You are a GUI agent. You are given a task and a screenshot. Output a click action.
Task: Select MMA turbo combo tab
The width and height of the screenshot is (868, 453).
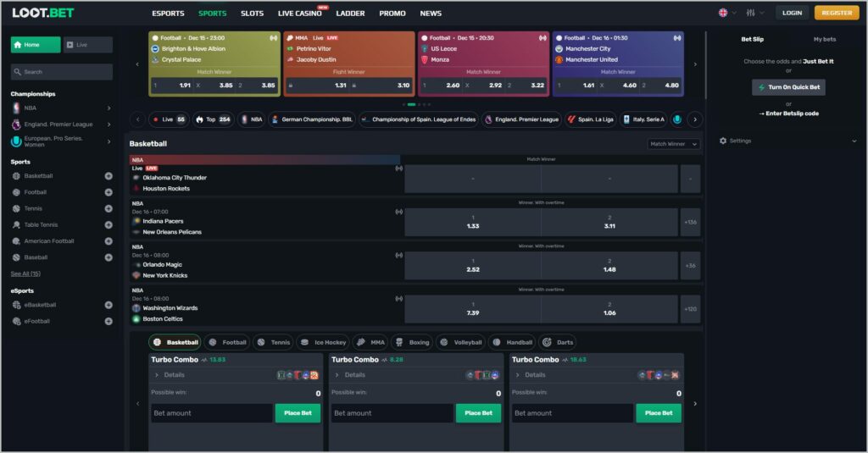370,342
